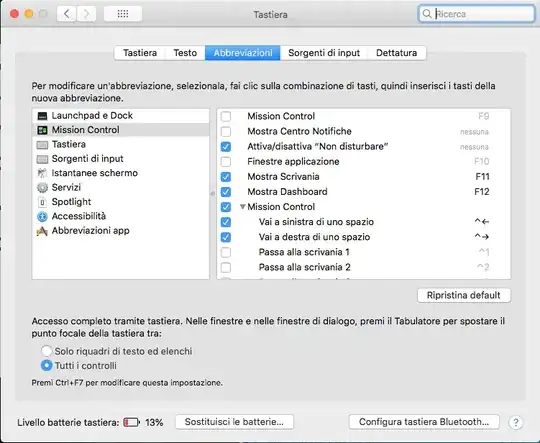Select Istantanee schermo in category list

tap(121, 173)
